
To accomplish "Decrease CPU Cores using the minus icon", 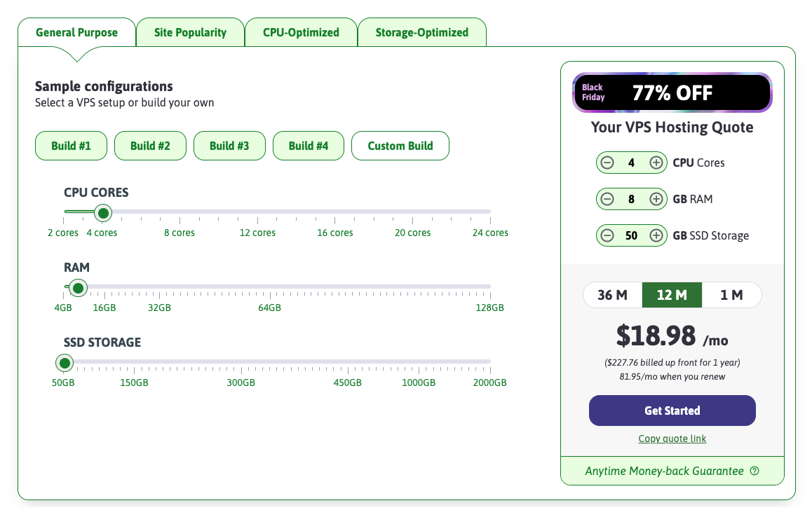I will 607,162.
